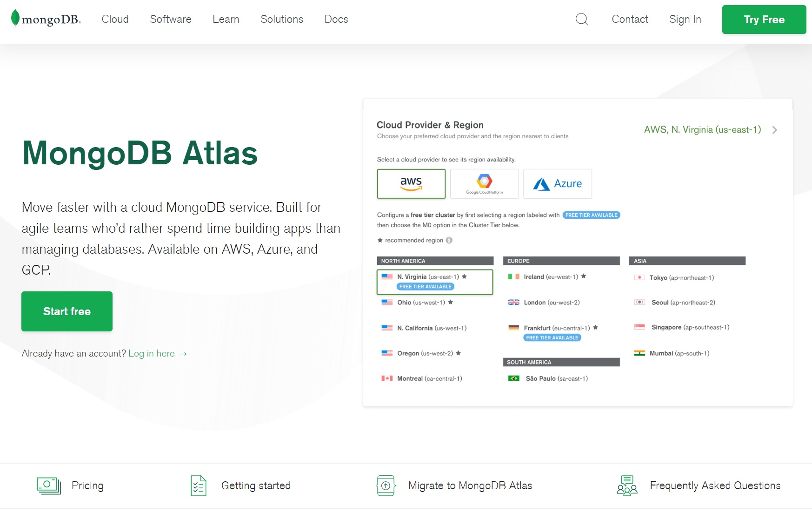Click the Pricing money icon
812x512 pixels.
point(48,485)
